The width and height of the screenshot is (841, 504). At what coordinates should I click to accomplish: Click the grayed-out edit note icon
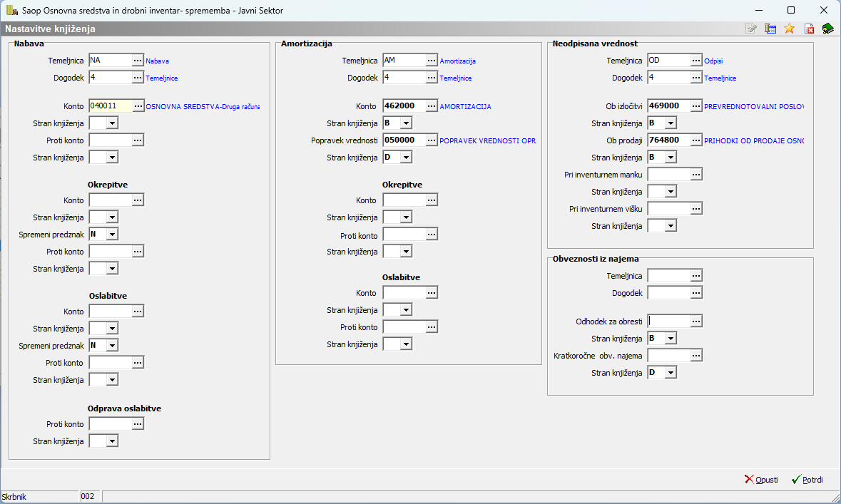point(751,29)
